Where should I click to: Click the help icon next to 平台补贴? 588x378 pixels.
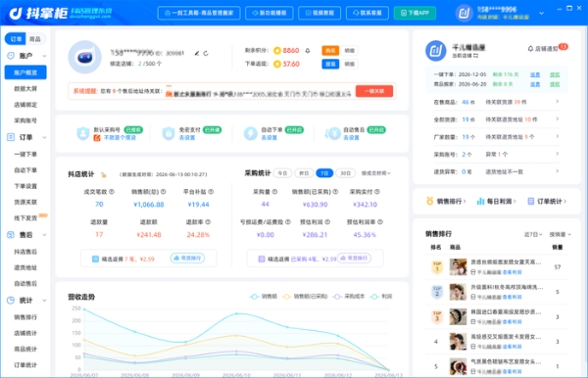pyautogui.click(x=211, y=191)
